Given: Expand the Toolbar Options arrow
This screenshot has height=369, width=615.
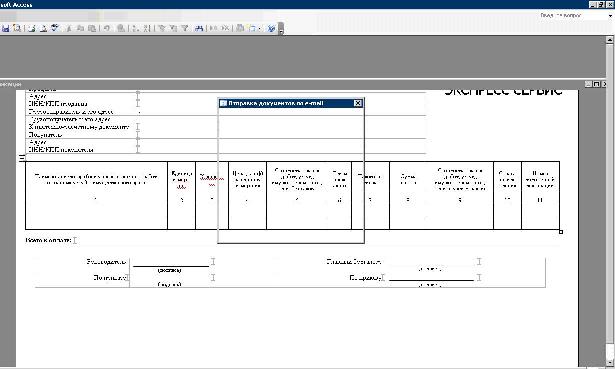Looking at the screenshot, I should point(281,29).
